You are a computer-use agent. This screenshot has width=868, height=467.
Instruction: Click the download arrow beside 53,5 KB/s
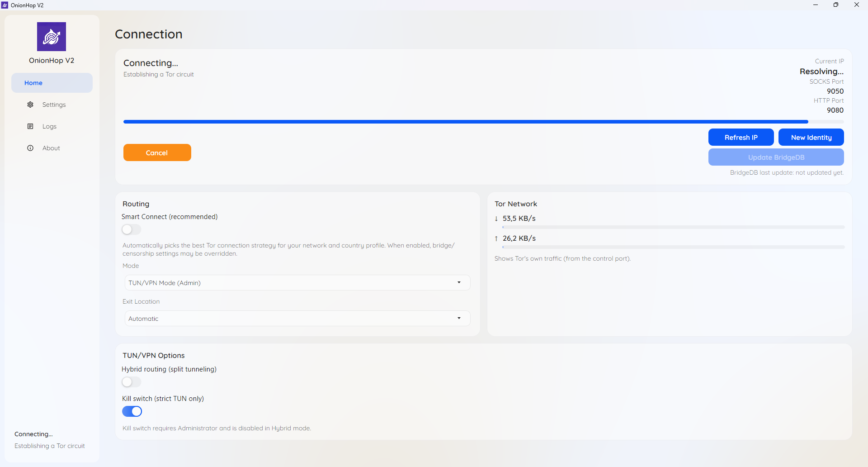(x=496, y=219)
